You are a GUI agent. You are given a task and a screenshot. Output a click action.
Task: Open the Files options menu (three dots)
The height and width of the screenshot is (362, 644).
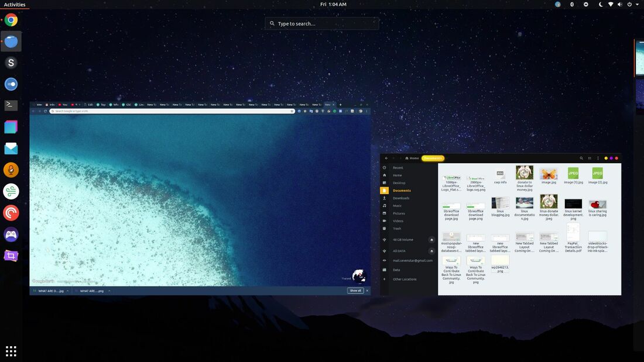click(x=598, y=158)
